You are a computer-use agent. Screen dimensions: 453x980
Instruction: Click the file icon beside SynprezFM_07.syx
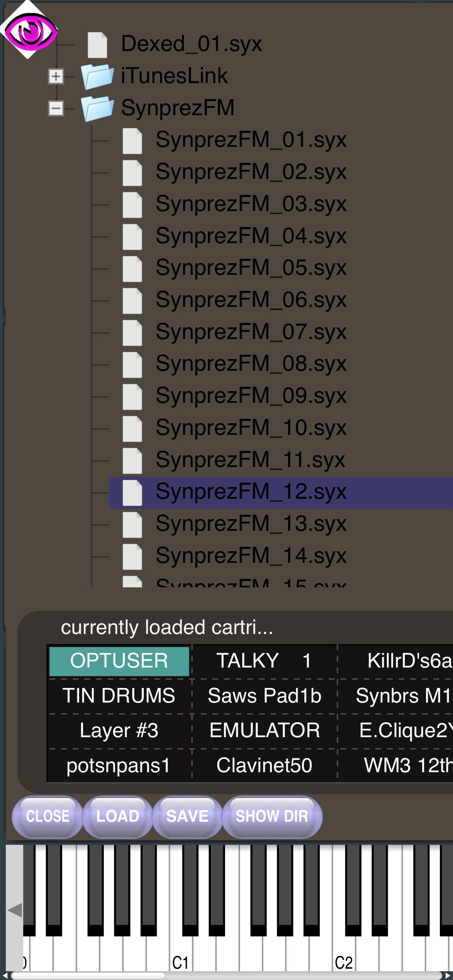tap(132, 332)
